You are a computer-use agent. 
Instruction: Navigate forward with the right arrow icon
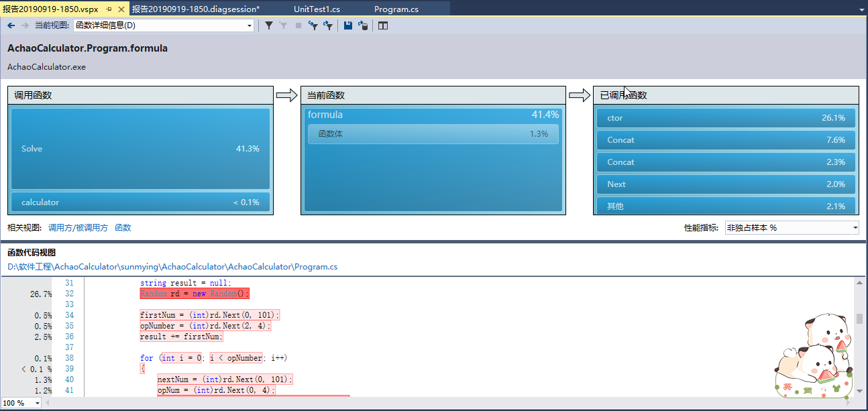(x=25, y=25)
